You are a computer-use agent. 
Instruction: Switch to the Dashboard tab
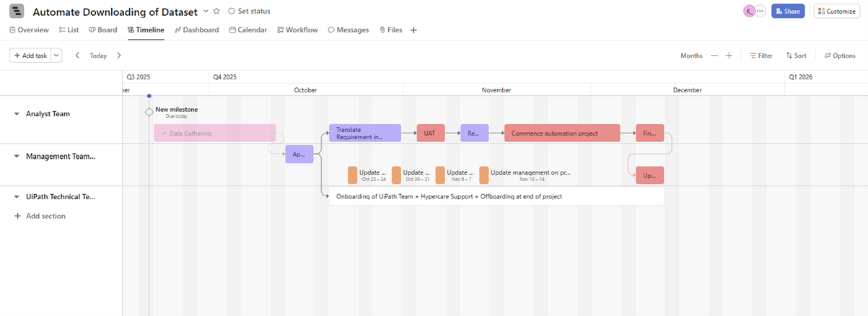click(196, 30)
